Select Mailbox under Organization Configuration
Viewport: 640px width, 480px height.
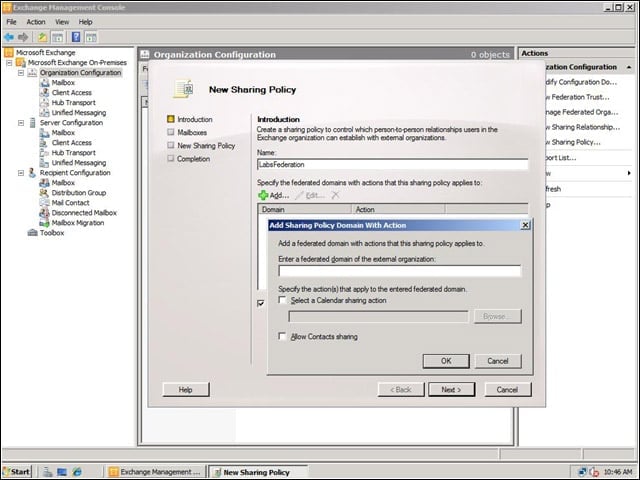(x=63, y=82)
